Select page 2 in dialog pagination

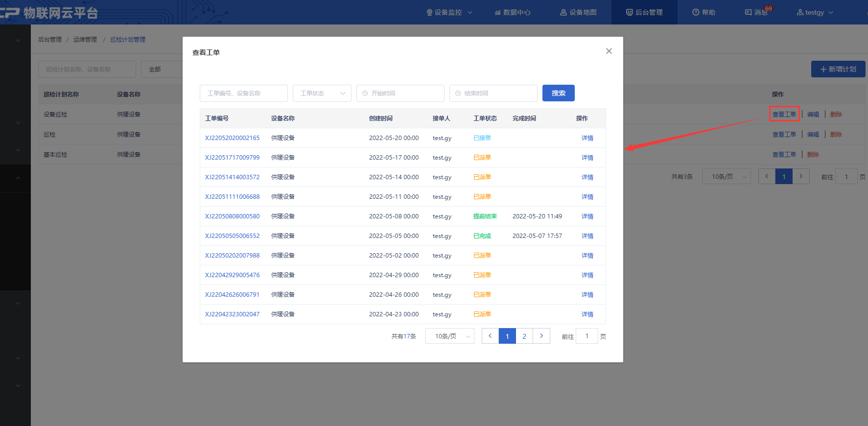pyautogui.click(x=524, y=336)
